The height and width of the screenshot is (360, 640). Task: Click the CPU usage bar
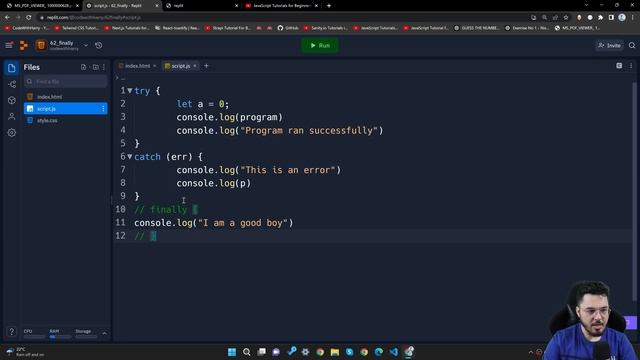(x=34, y=337)
